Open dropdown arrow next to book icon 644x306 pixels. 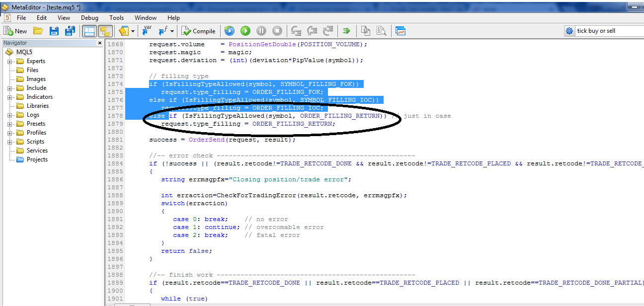point(133,31)
